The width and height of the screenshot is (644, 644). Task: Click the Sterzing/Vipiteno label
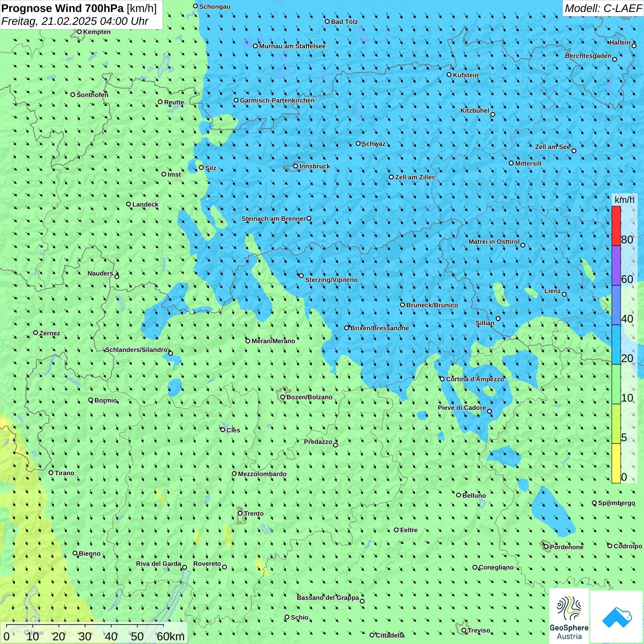[331, 280]
